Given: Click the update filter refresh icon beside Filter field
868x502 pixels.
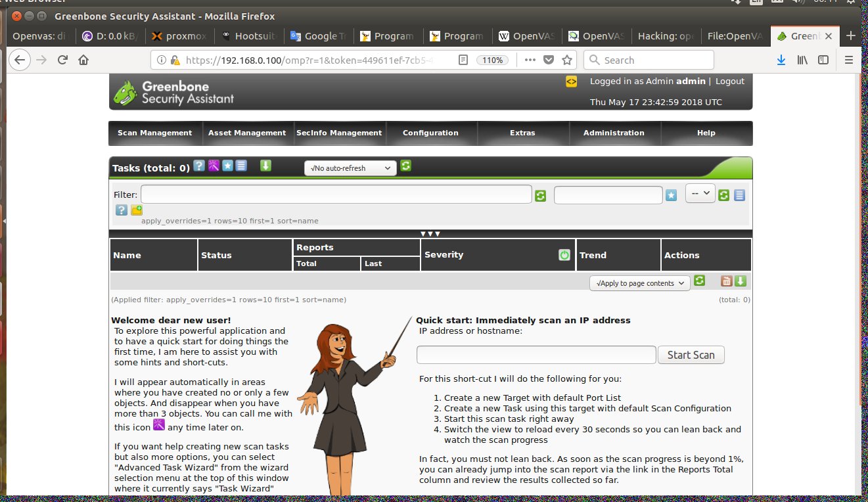Looking at the screenshot, I should click(540, 195).
